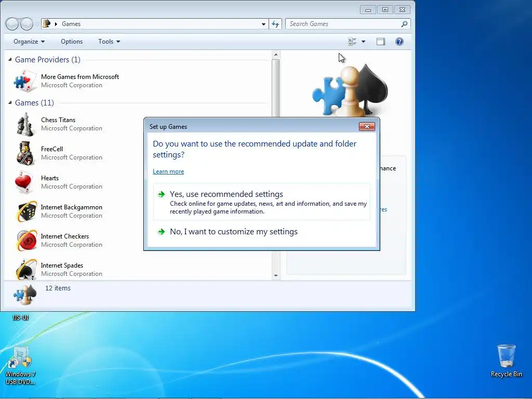This screenshot has width=532, height=399.
Task: Select the Internet Spades name text
Action: click(62, 265)
